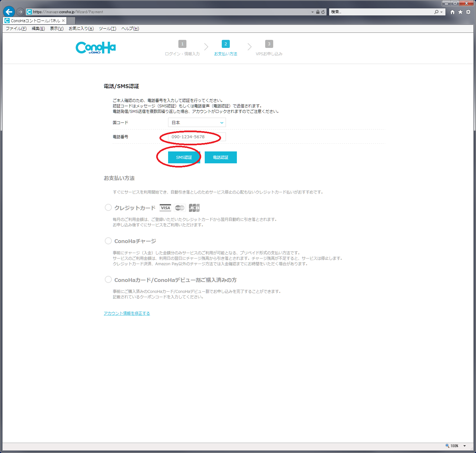Open Favorites star icon
Screen dimensions: 476x453
[460, 12]
